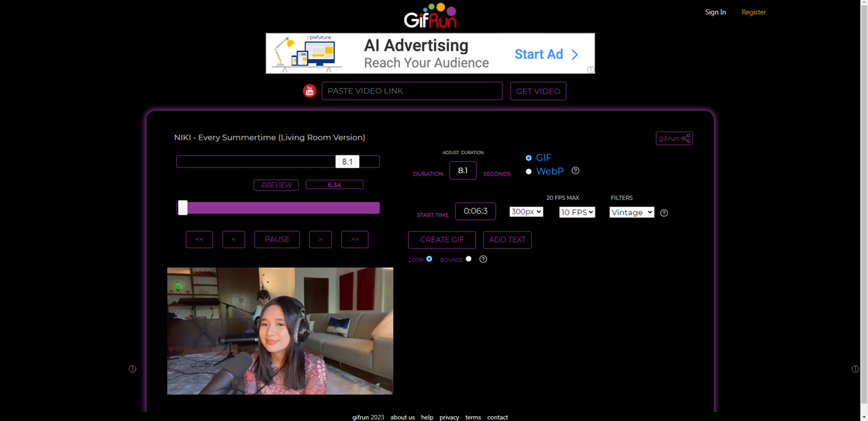Click the help icon beside Filters dropdown

click(664, 213)
